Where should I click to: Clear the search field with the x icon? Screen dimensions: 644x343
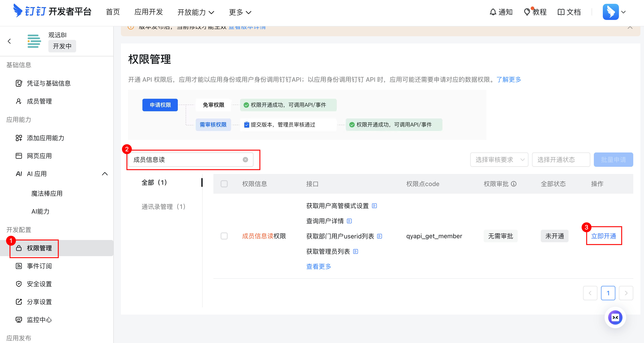[245, 159]
